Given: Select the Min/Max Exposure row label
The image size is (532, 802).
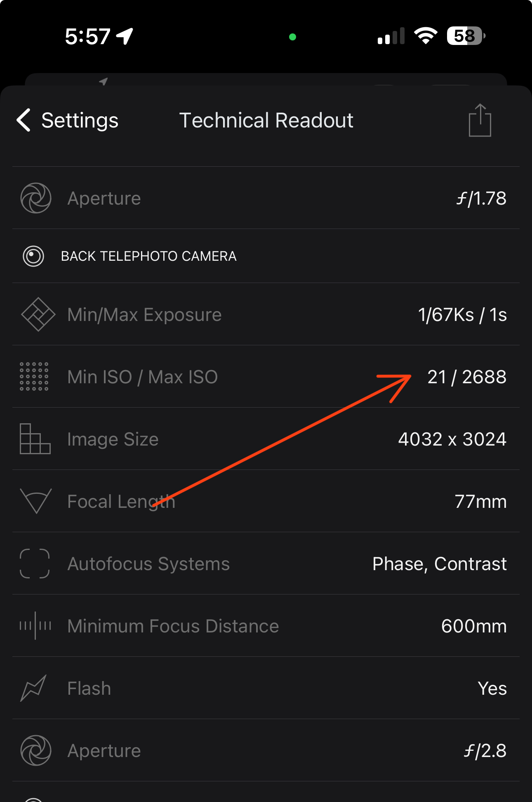Looking at the screenshot, I should [x=144, y=315].
